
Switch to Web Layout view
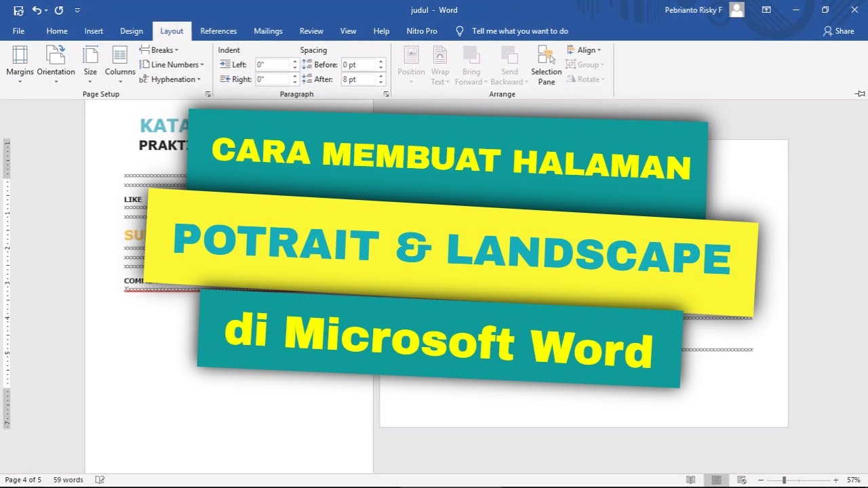[742, 480]
